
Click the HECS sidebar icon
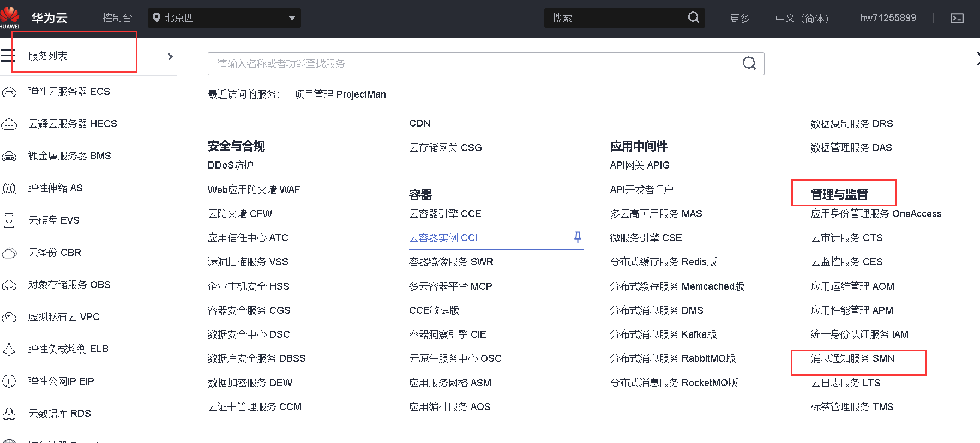tap(9, 124)
